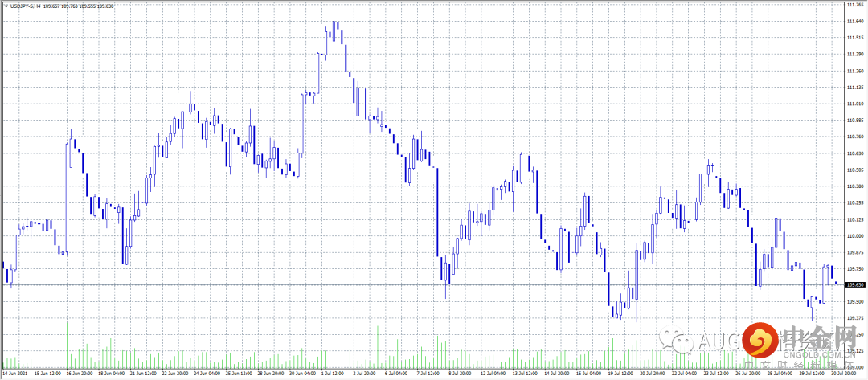Select the horizontal current-price line
This screenshot has height=380, width=868.
pyautogui.click(x=423, y=285)
